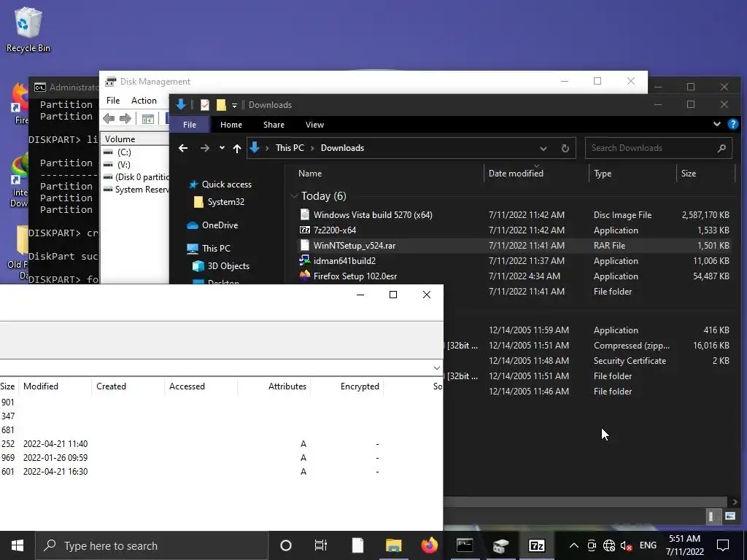Open the Windows Start menu
The height and width of the screenshot is (560, 747).
18,545
